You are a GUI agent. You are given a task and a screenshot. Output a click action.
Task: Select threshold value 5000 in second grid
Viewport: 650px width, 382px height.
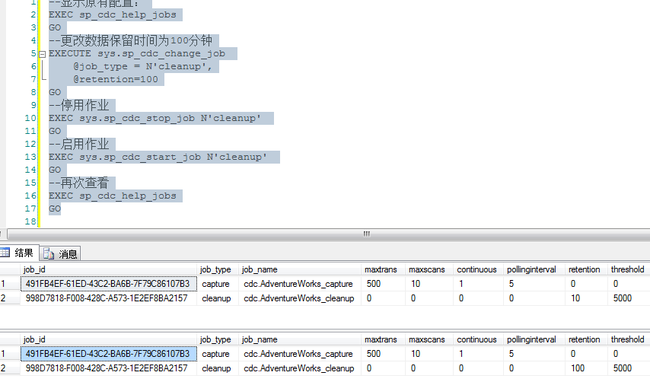628,368
